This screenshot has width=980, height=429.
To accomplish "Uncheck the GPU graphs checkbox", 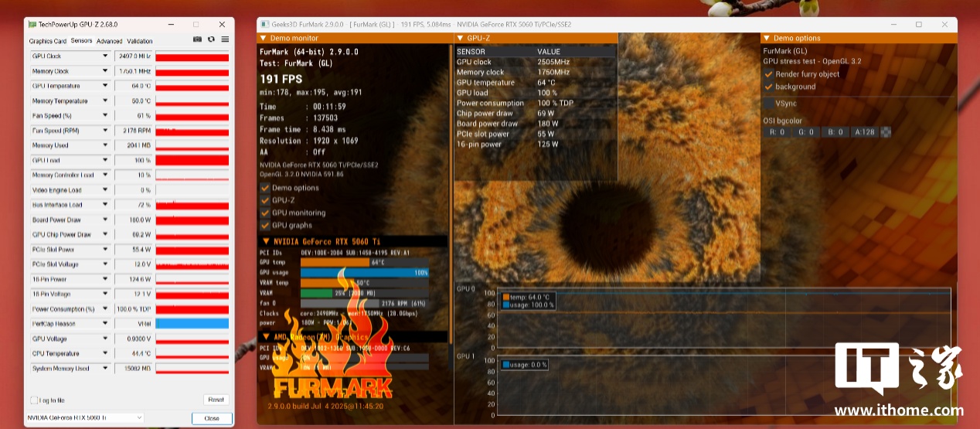I will point(265,225).
